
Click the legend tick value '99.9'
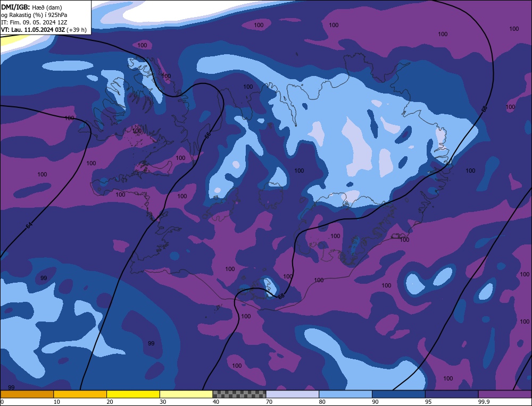pos(483,402)
